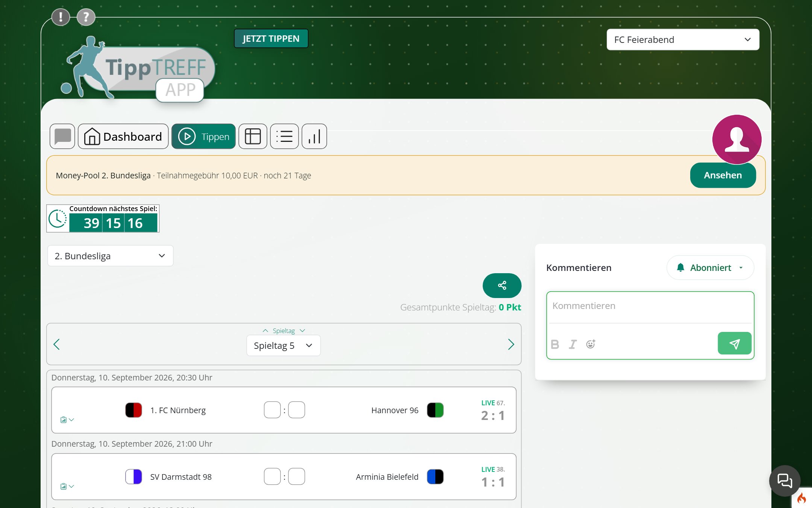812x508 pixels.
Task: Open the Spieltag 5 selector dropdown
Action: [x=283, y=345]
